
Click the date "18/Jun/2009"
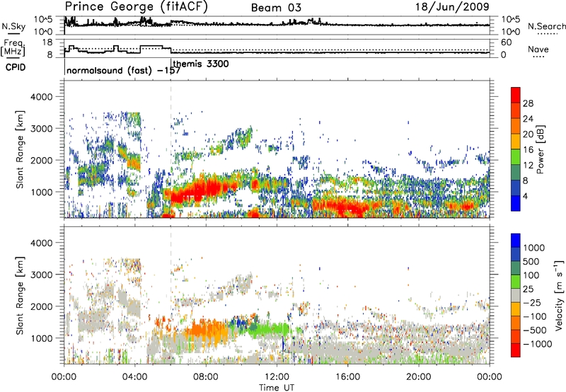pos(452,6)
